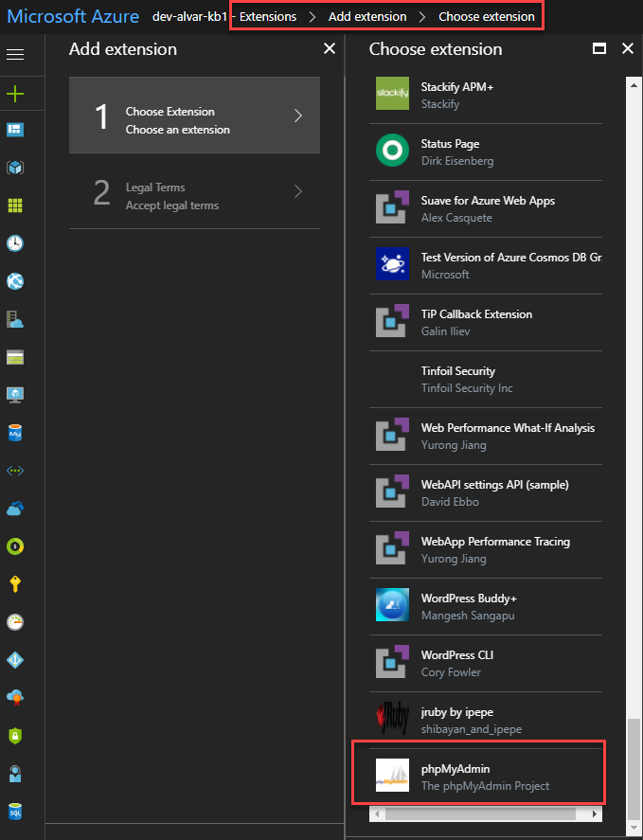
Task: Open the SQL cylinder icon at sidebar bottom
Action: [15, 812]
